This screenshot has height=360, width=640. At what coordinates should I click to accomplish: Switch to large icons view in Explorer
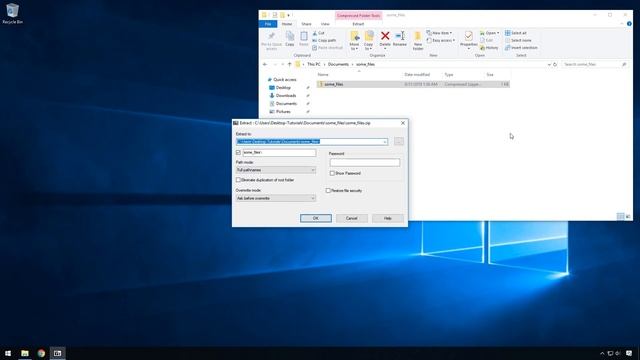[x=628, y=216]
